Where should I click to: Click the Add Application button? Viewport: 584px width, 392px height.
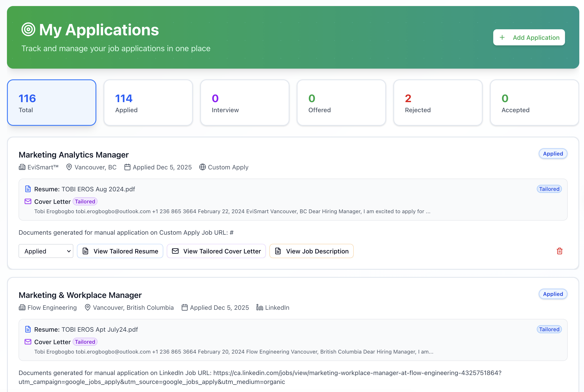[x=529, y=37]
